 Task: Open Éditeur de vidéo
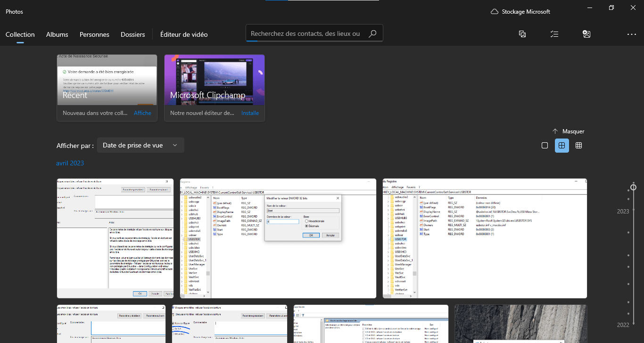tap(184, 34)
